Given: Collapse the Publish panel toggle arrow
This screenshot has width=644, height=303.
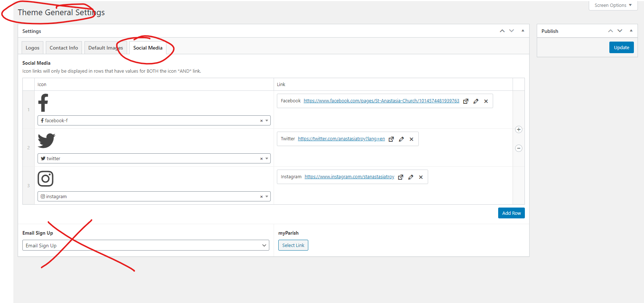Looking at the screenshot, I should pyautogui.click(x=631, y=31).
